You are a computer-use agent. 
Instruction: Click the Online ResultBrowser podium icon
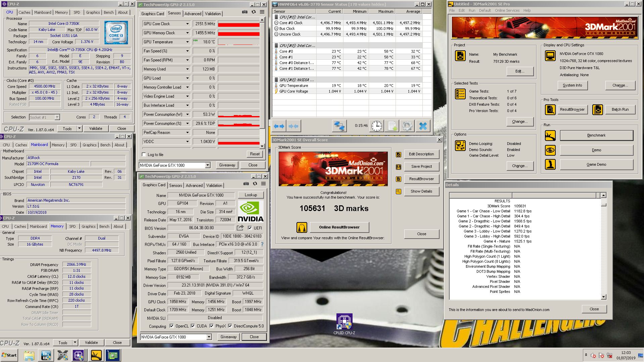click(x=302, y=227)
